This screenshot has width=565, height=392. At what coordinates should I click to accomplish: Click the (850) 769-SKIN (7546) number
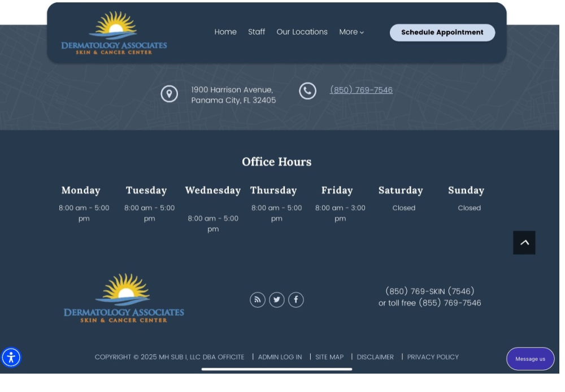click(x=430, y=291)
